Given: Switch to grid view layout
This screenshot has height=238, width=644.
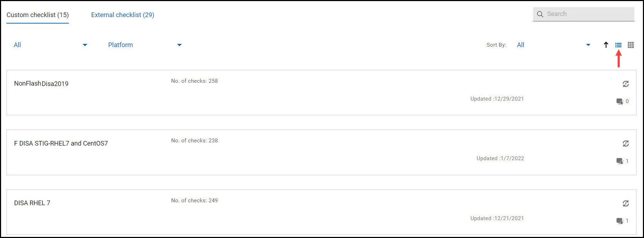Looking at the screenshot, I should coord(631,45).
